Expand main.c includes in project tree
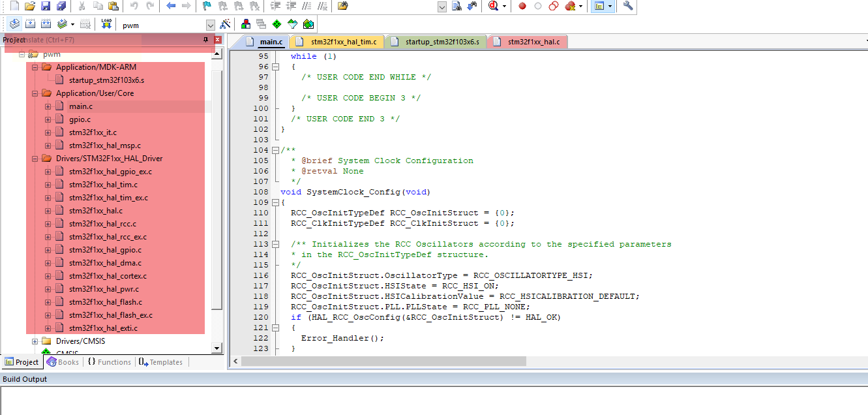The image size is (868, 415). click(48, 106)
